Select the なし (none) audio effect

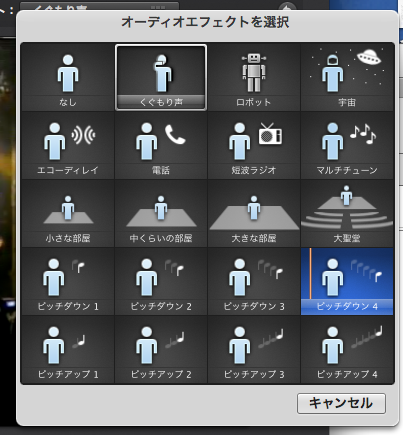click(68, 77)
